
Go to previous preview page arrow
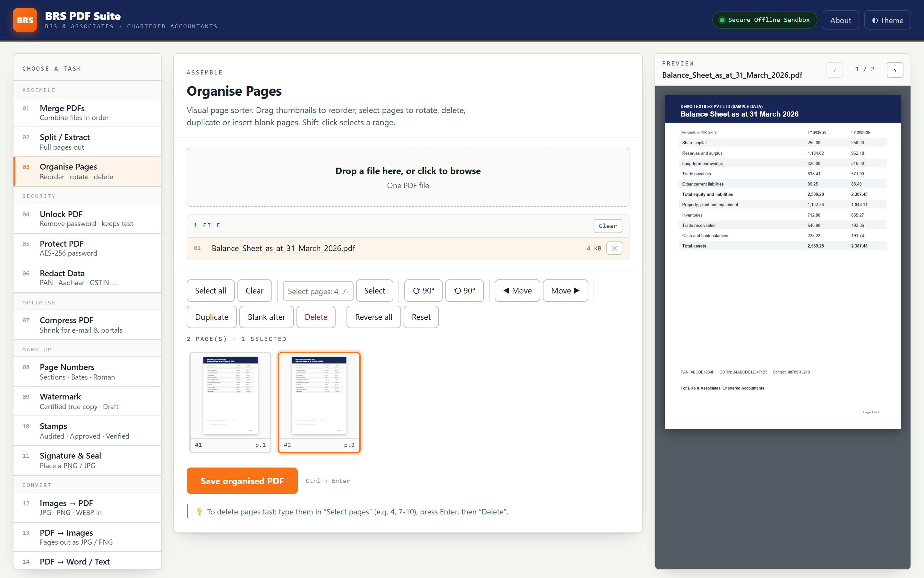pyautogui.click(x=835, y=70)
